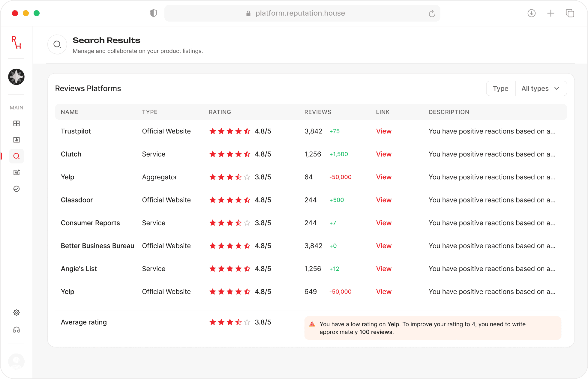Click the +0 change for Better Business Bureau
Screen dimensions: 588x379
pos(333,246)
